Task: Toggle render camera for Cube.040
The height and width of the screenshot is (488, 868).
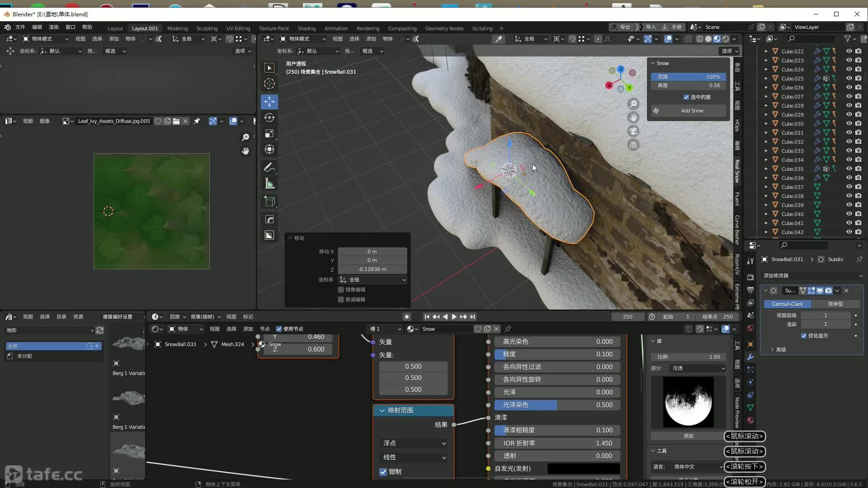Action: pyautogui.click(x=858, y=214)
